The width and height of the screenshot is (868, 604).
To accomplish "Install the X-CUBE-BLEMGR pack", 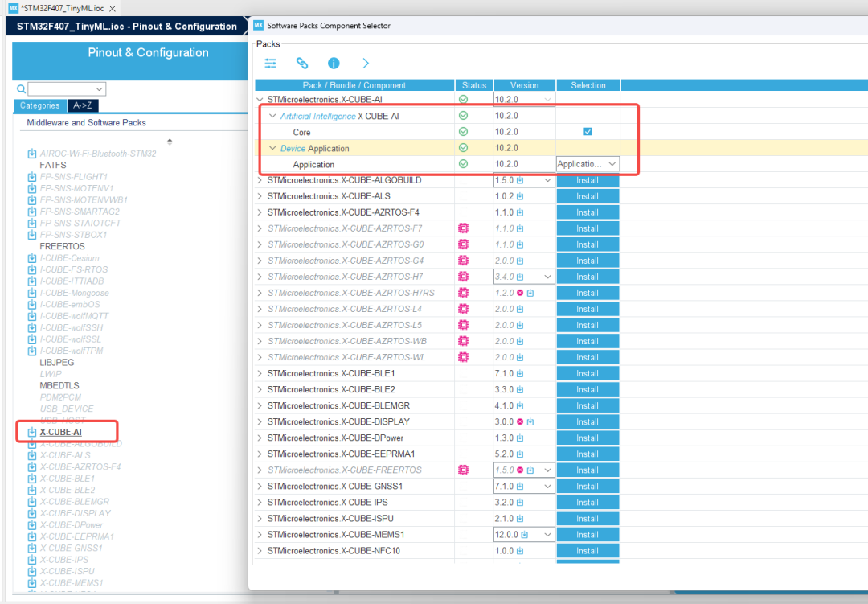I will tap(588, 406).
